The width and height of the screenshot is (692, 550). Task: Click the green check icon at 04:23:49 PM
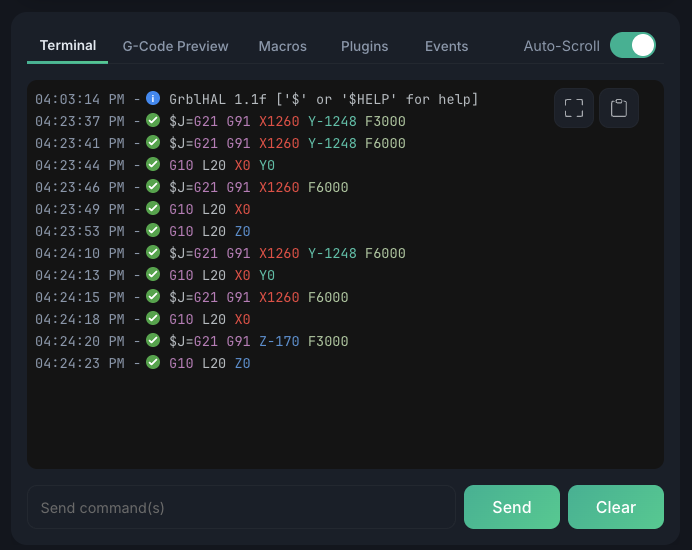coord(153,208)
